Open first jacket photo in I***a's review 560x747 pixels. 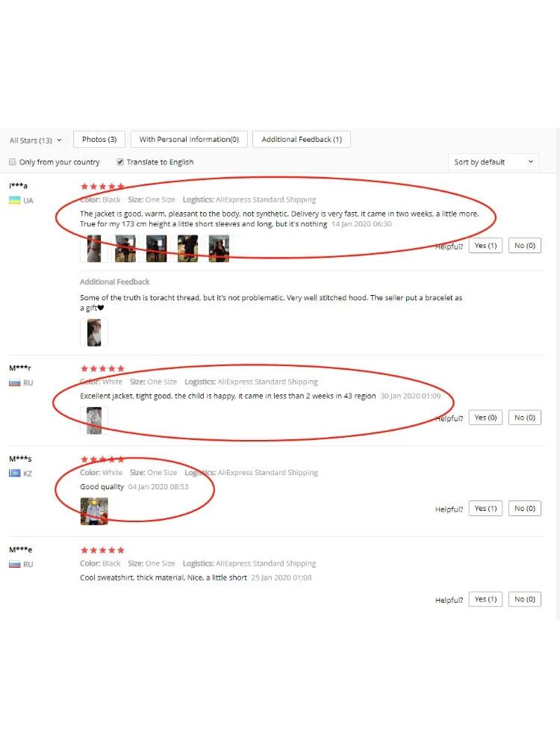pyautogui.click(x=94, y=249)
